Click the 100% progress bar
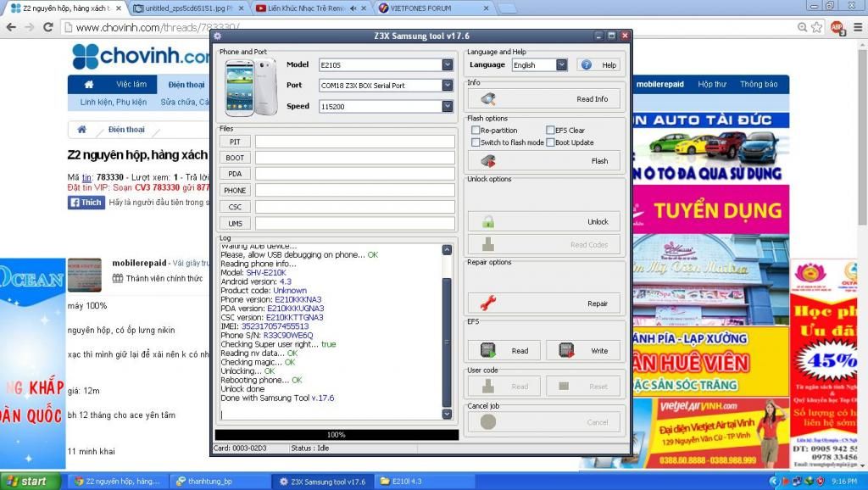The image size is (868, 490). click(x=336, y=435)
